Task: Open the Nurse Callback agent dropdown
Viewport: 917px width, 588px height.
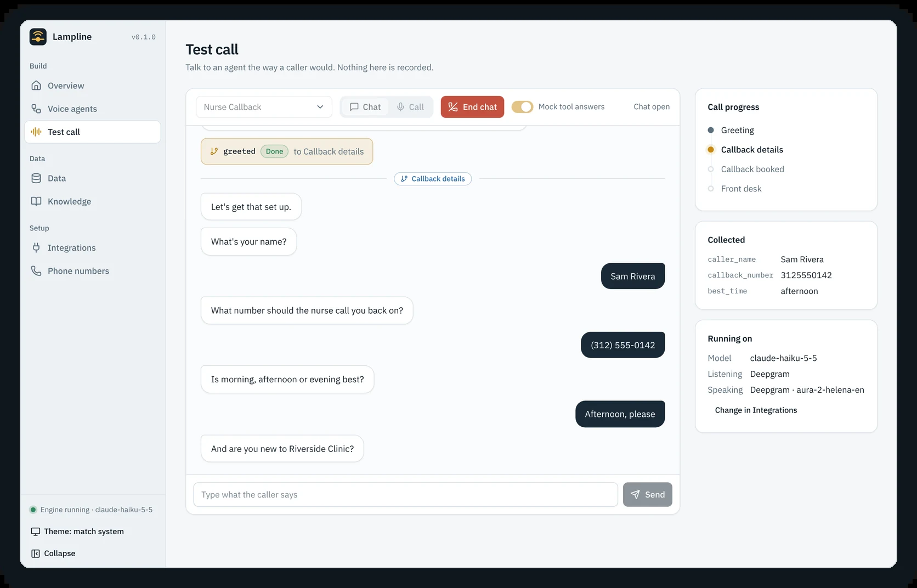Action: coord(264,107)
